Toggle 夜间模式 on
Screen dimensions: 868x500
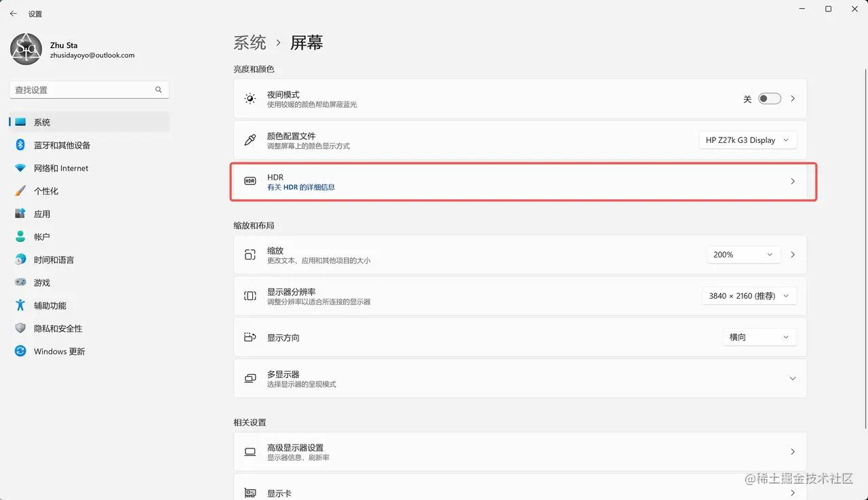pos(770,98)
